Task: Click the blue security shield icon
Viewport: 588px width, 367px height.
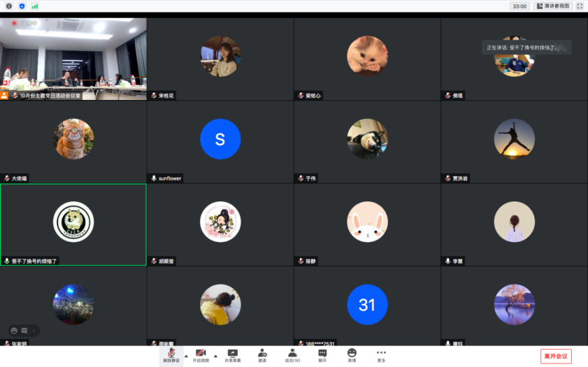Action: (22, 6)
